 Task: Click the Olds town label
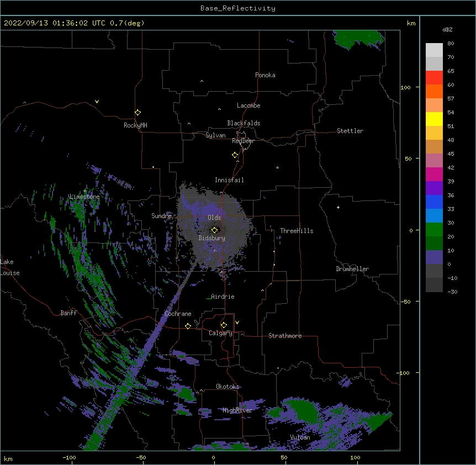[214, 218]
